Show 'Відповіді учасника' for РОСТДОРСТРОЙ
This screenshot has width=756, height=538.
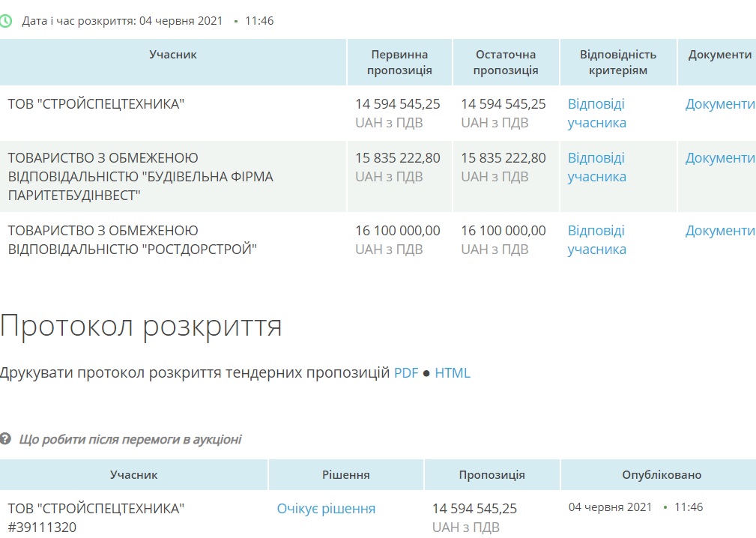(596, 240)
